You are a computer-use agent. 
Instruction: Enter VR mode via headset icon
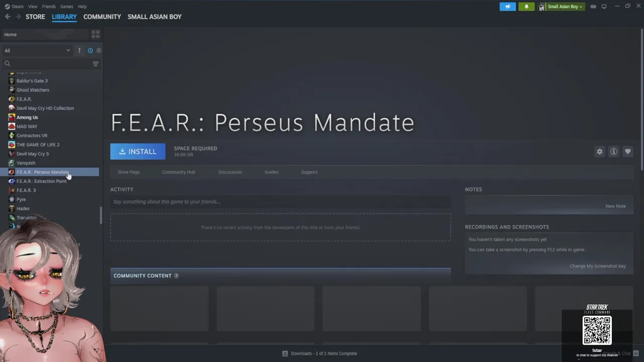tap(593, 7)
